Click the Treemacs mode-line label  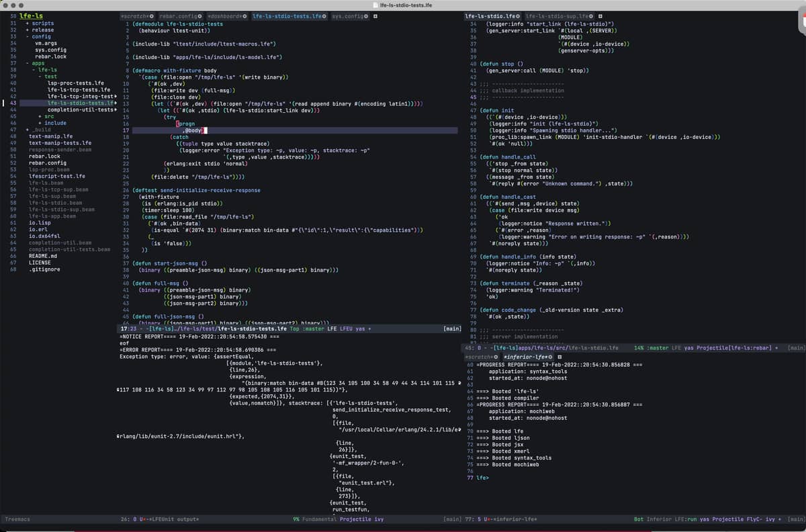(x=17, y=519)
